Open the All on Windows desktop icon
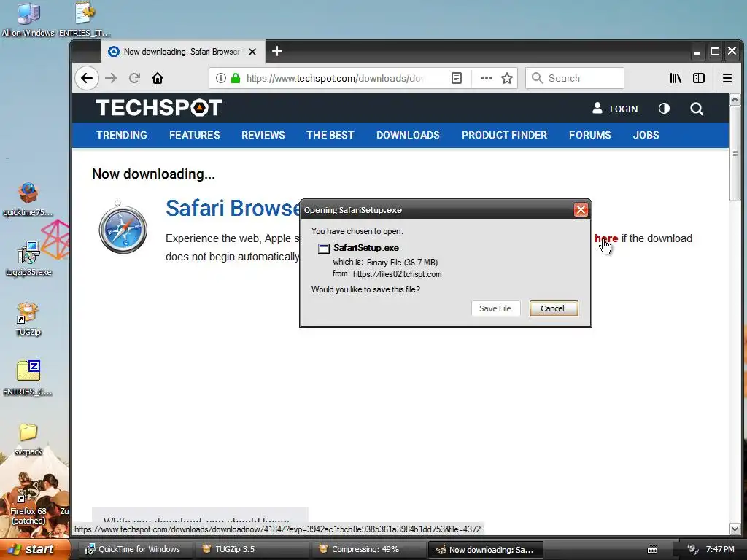Screen dimensions: 747x560 pyautogui.click(x=28, y=19)
